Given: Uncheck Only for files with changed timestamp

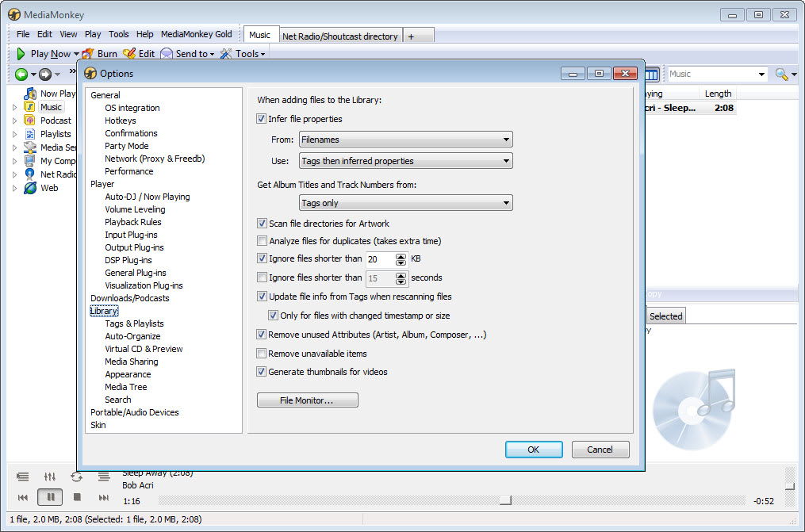Looking at the screenshot, I should point(273,315).
